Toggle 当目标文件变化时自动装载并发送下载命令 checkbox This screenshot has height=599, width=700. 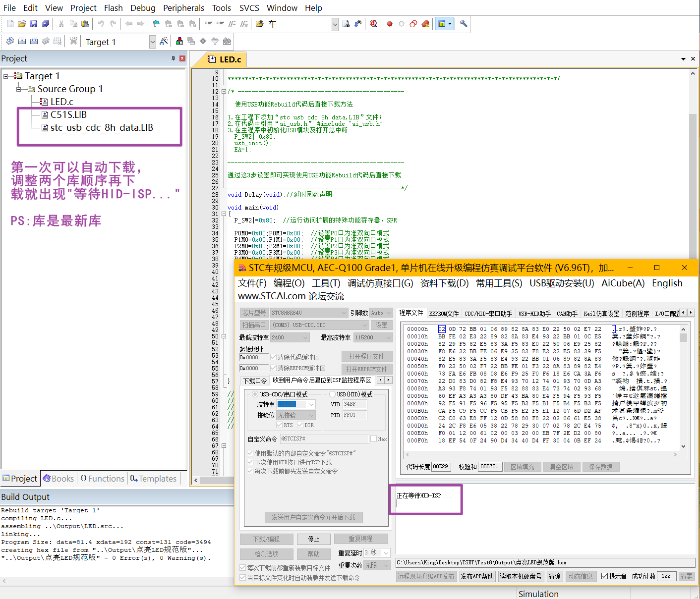pyautogui.click(x=242, y=578)
